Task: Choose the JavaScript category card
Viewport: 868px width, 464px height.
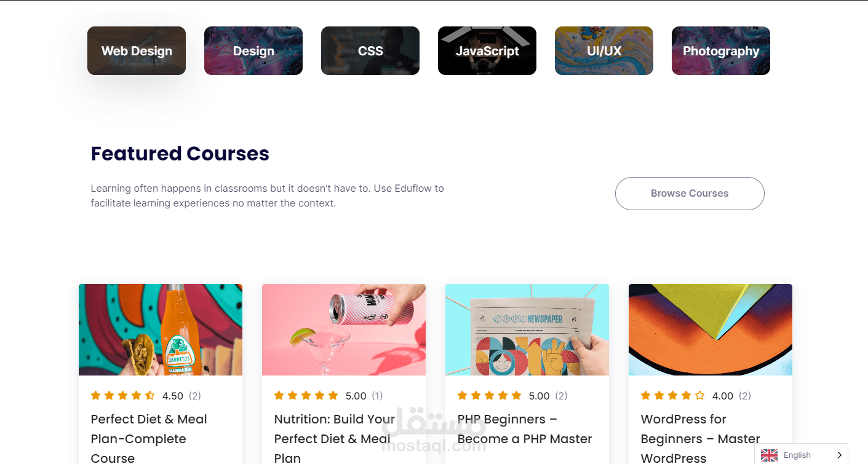Action: coord(487,51)
